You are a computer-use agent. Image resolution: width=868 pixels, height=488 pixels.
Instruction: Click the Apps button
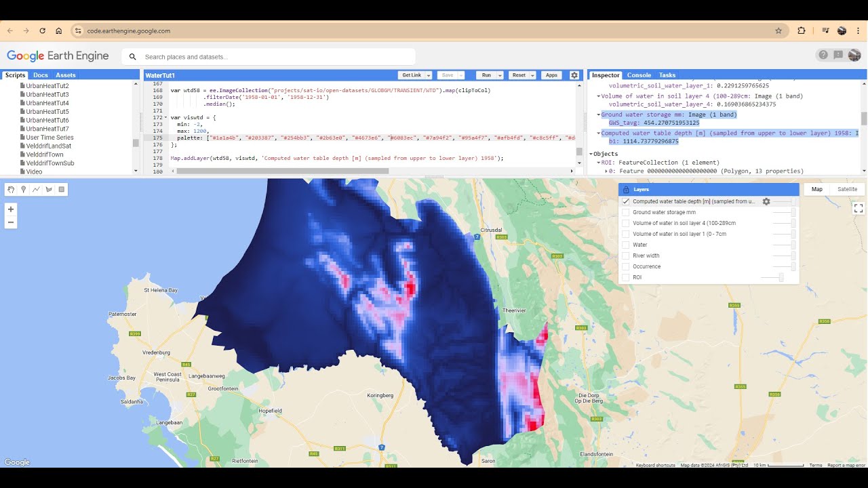[x=552, y=75]
